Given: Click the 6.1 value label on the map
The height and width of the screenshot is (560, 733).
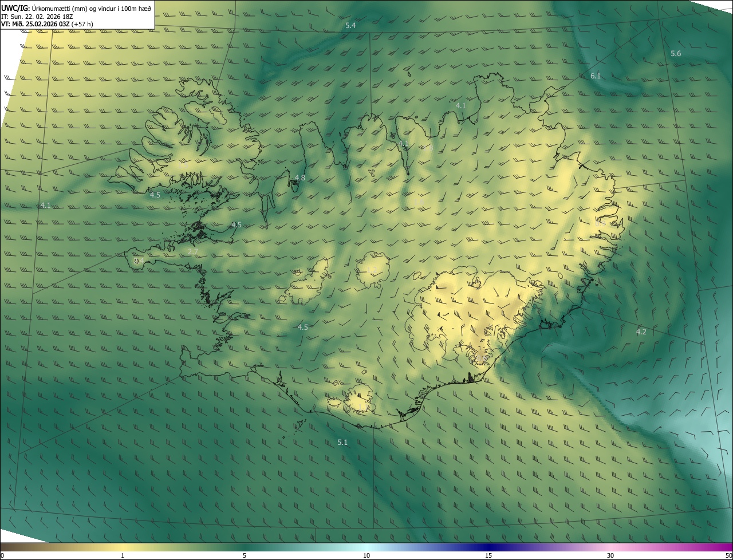Looking at the screenshot, I should click(x=596, y=76).
